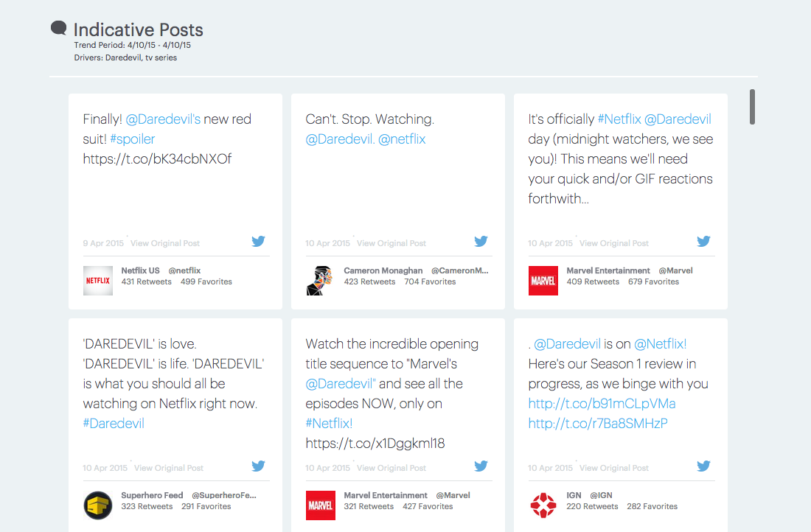811x532 pixels.
Task: View Cameron Monaghan's original post
Action: [x=391, y=243]
